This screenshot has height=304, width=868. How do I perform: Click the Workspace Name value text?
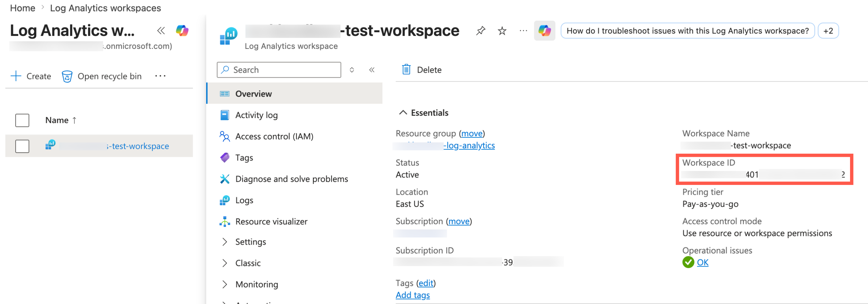pos(736,146)
